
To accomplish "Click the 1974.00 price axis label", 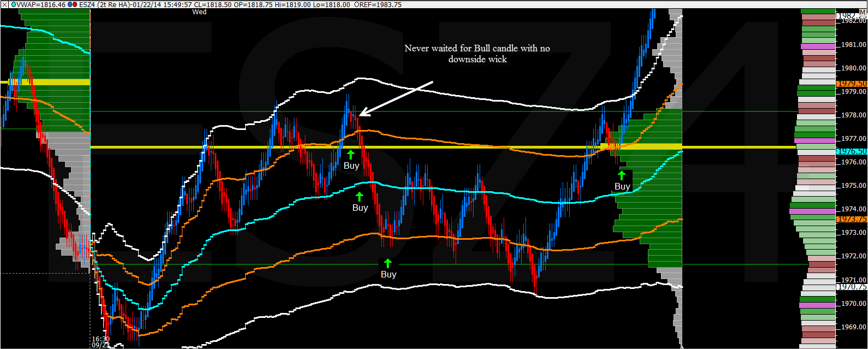I will pos(854,209).
